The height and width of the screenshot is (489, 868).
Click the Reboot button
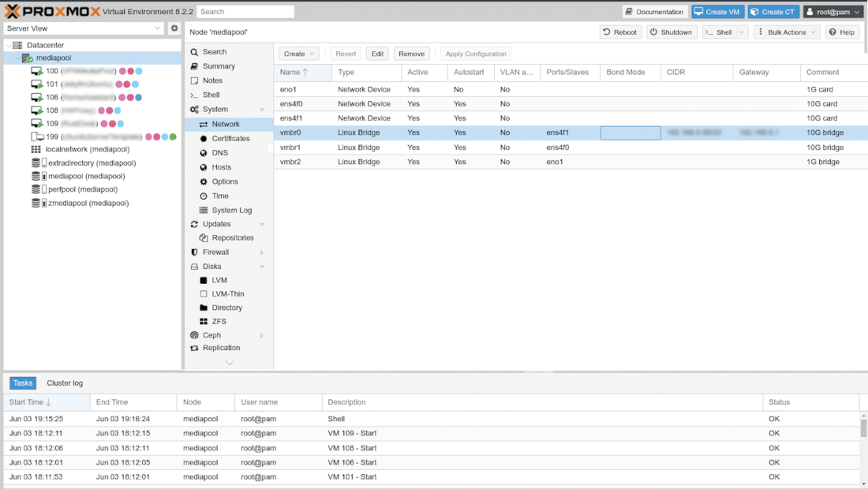(619, 32)
